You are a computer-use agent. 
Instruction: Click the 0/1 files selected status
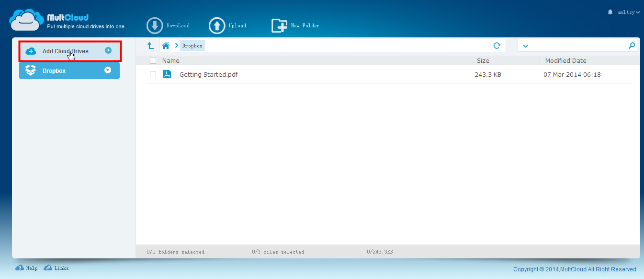(278, 252)
